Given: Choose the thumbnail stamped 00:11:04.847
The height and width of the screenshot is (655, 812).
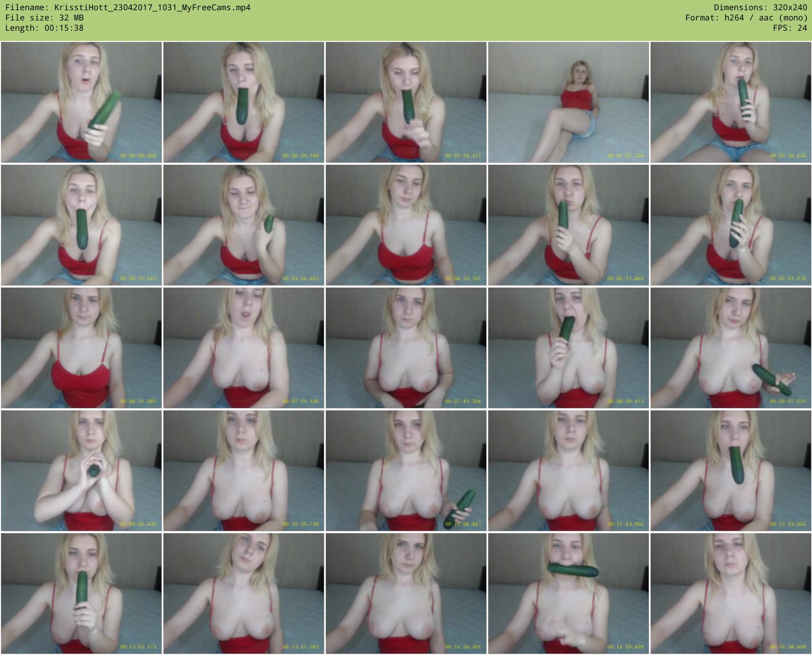Looking at the screenshot, I should (x=406, y=471).
